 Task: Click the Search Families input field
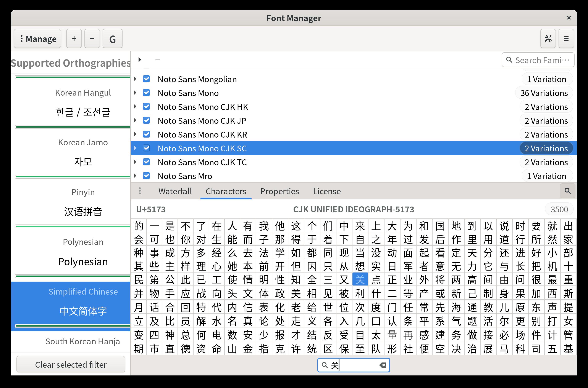(538, 60)
